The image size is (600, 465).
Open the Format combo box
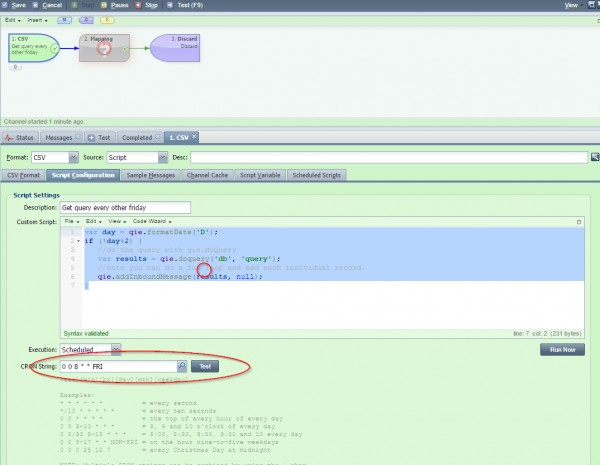coord(55,157)
